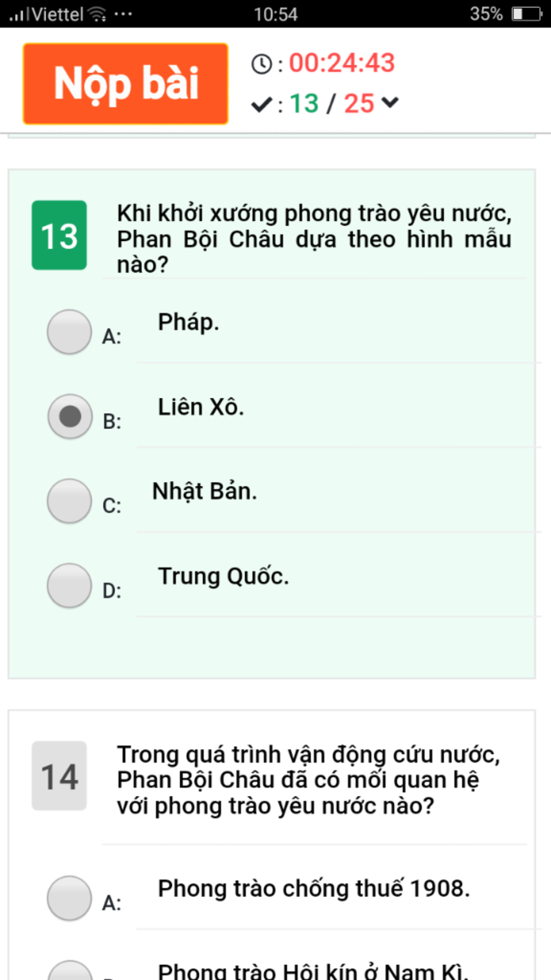Choose the Nhật Bản radio option
The width and height of the screenshot is (551, 980).
click(x=69, y=501)
